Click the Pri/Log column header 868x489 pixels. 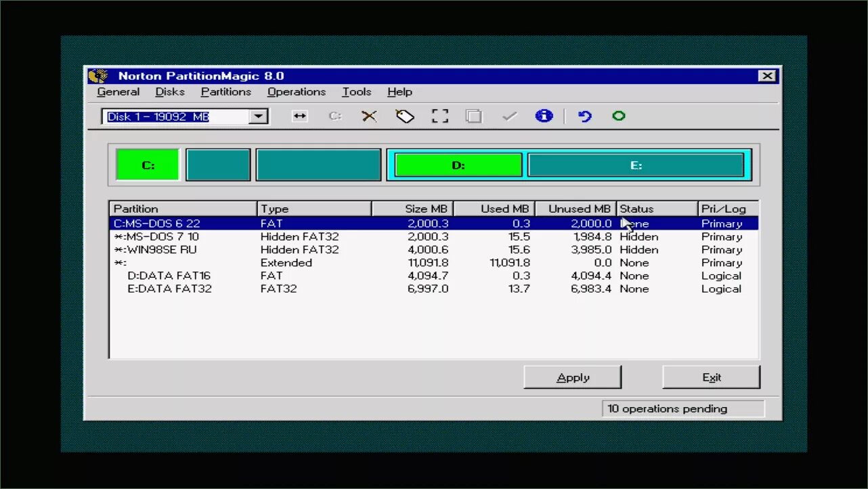pos(728,209)
